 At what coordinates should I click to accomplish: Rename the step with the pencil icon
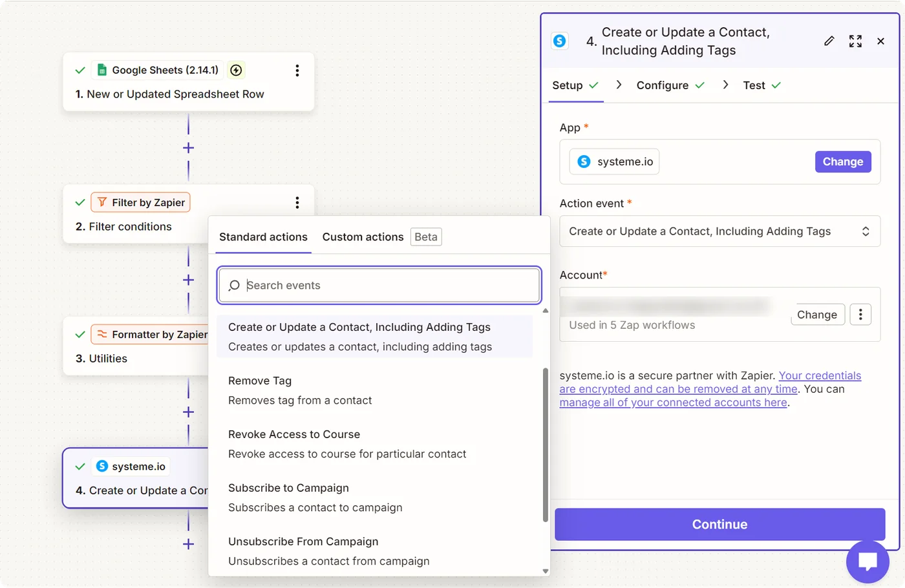tap(829, 41)
